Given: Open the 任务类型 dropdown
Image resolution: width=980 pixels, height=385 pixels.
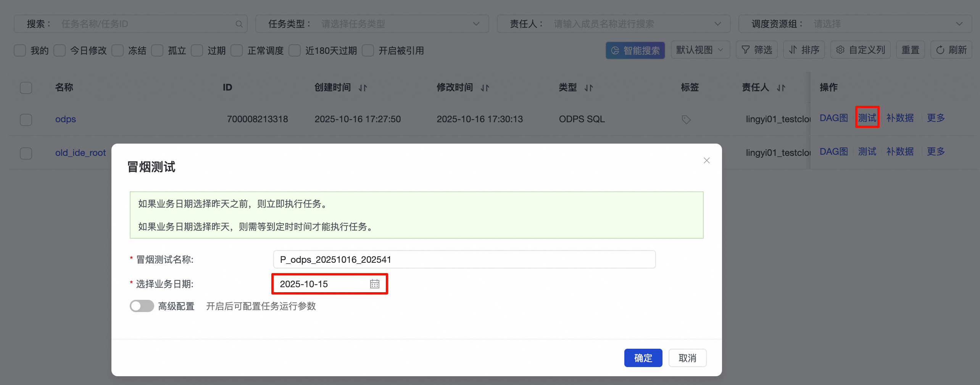Looking at the screenshot, I should click(x=372, y=24).
